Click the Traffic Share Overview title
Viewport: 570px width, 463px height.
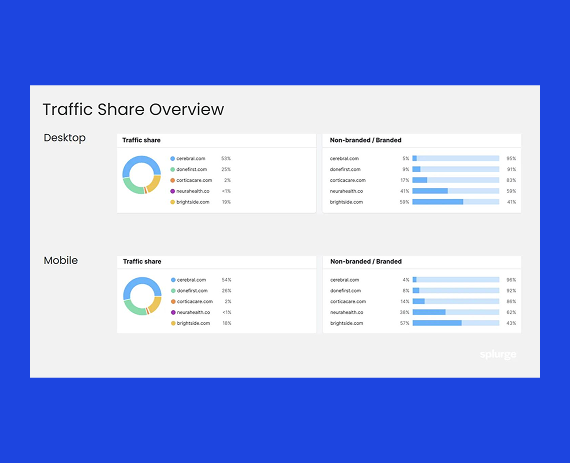pos(133,109)
